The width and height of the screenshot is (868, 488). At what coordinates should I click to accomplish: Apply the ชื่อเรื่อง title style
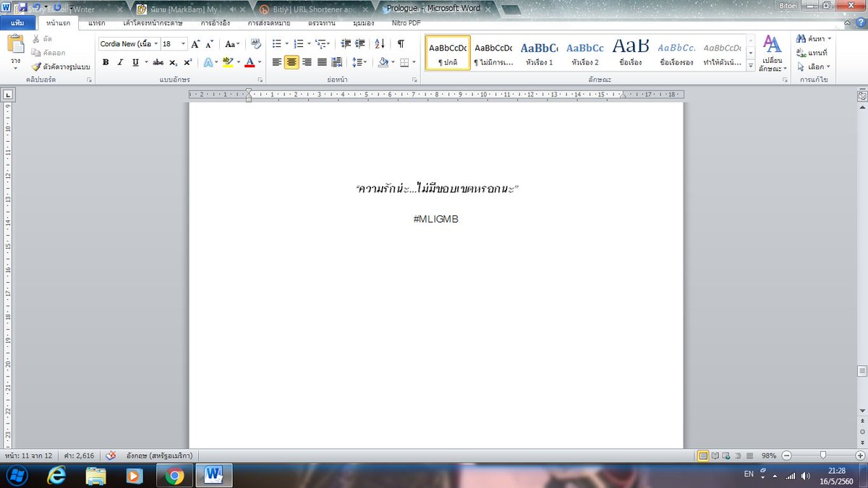tap(631, 53)
